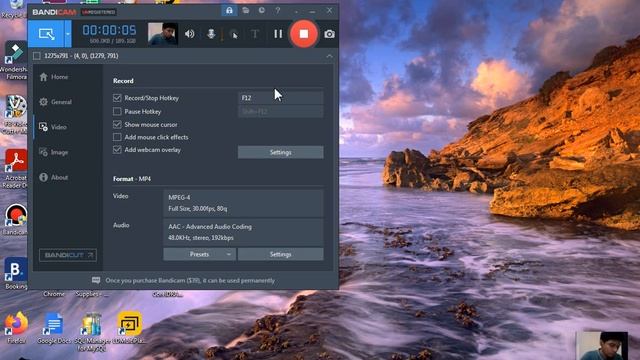Toggle the mouse cursor effect icon
This screenshot has width=640, height=360.
point(234,35)
